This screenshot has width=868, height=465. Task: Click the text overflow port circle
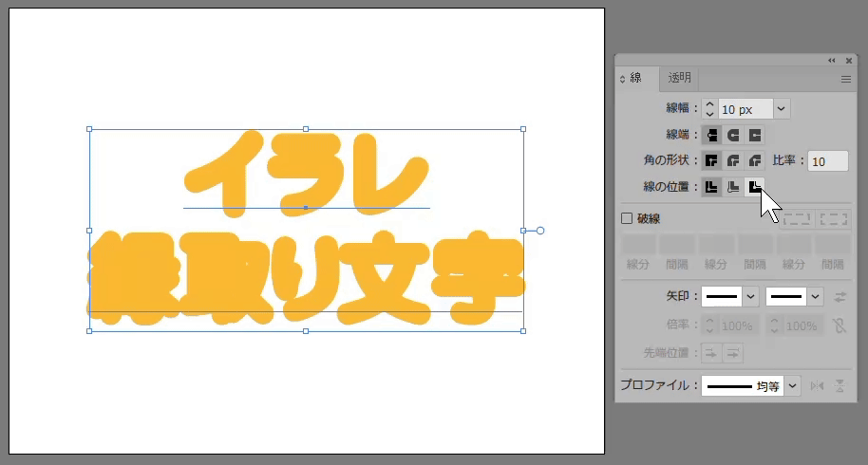(540, 231)
